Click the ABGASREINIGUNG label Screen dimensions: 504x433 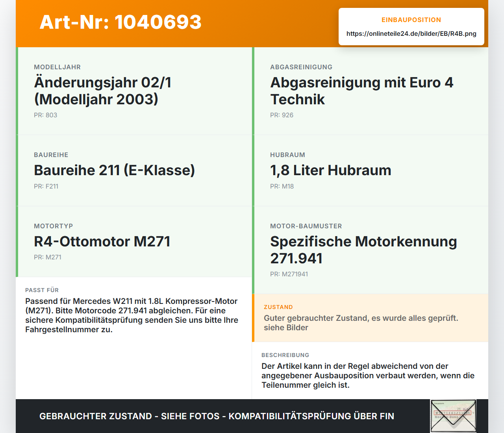pyautogui.click(x=301, y=67)
